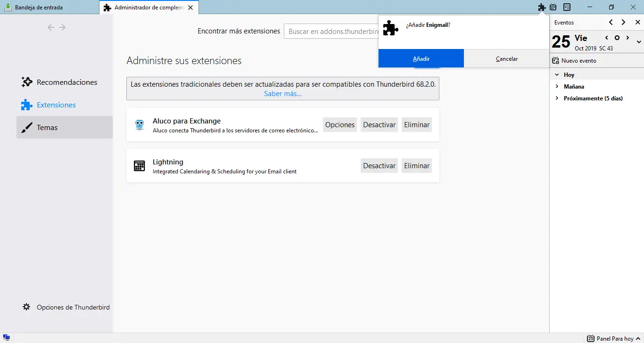Open Opciones de Thunderbird

[x=66, y=307]
